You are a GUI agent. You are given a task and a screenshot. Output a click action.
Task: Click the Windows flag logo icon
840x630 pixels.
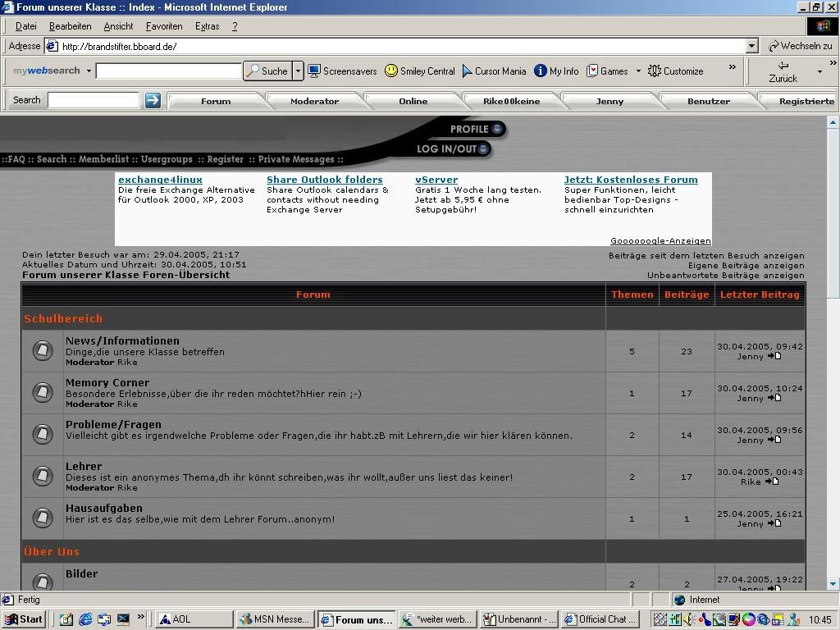[822, 26]
